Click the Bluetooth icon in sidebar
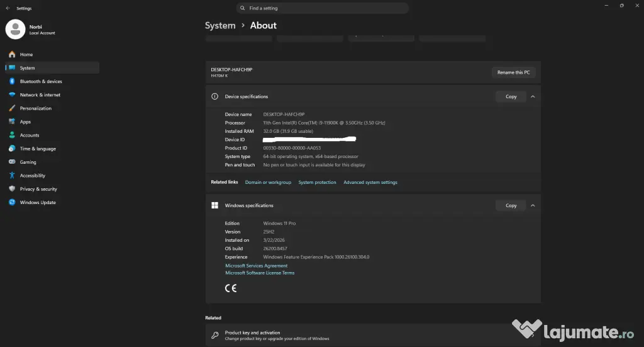The width and height of the screenshot is (644, 347). [x=12, y=81]
